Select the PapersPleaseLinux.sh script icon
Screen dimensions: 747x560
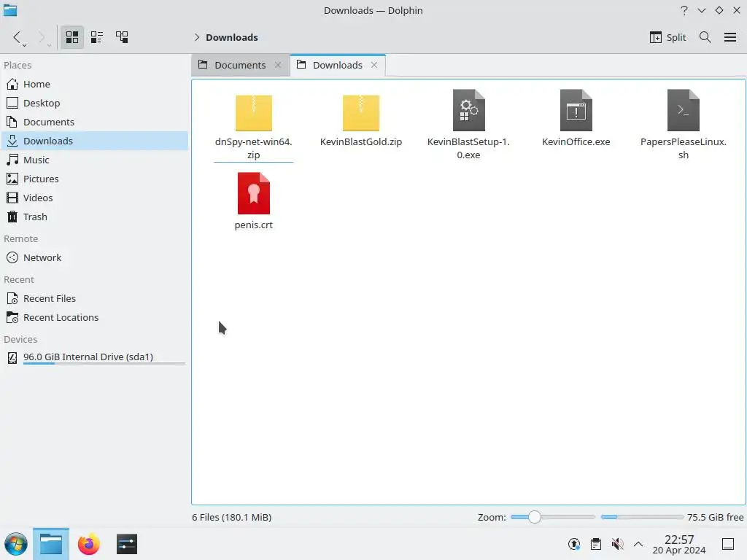pyautogui.click(x=683, y=111)
